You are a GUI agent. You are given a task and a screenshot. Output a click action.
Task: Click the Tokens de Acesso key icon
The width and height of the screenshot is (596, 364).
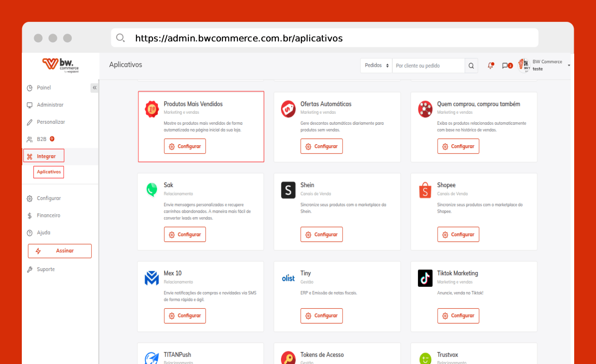288,358
